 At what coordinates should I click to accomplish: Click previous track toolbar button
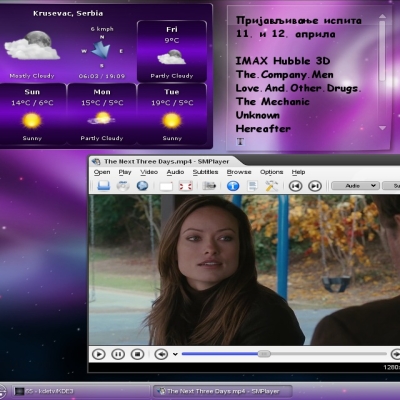295,186
